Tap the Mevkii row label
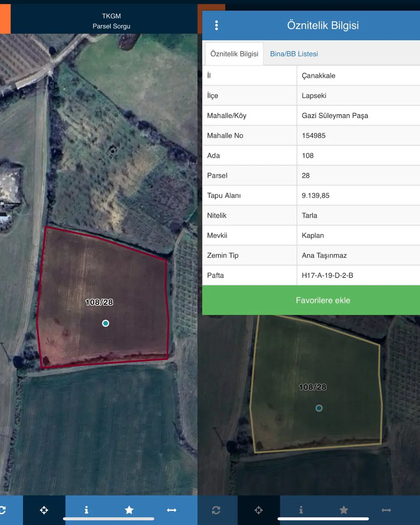420x525 pixels. (x=217, y=236)
